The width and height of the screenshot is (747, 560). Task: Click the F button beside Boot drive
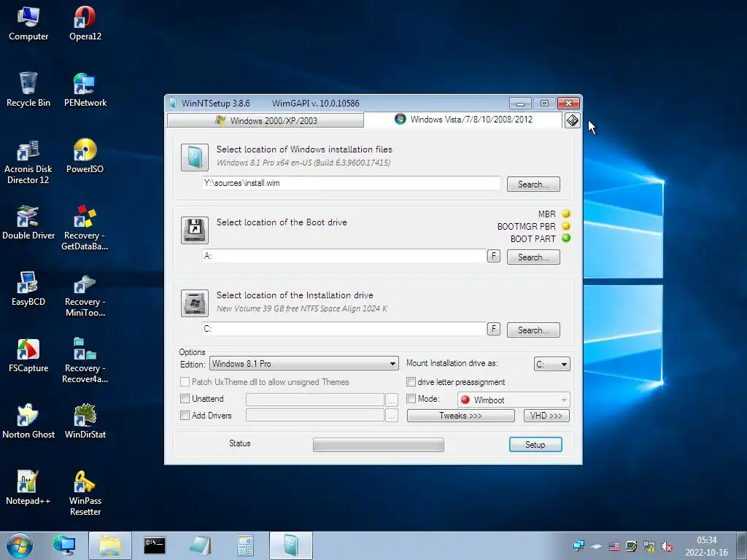[494, 256]
